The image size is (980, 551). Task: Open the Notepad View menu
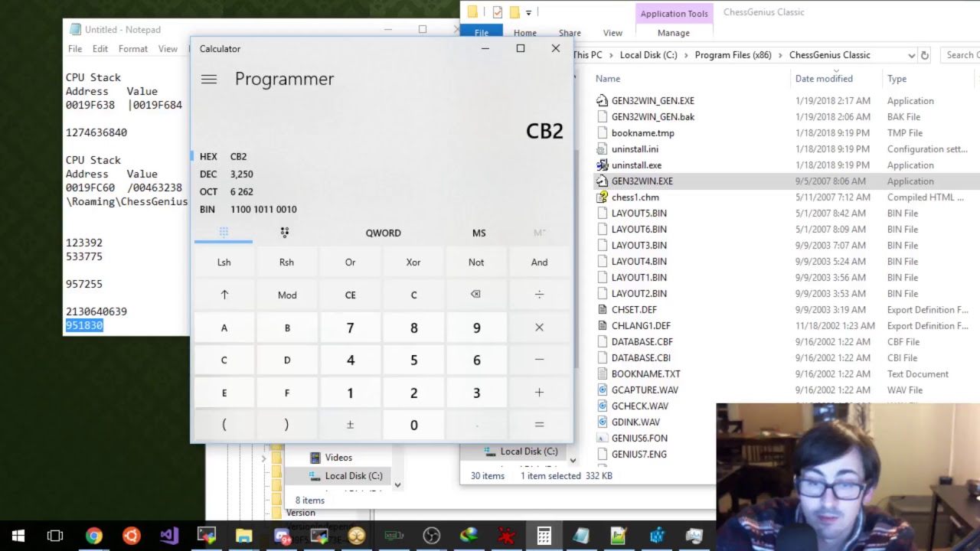tap(168, 49)
